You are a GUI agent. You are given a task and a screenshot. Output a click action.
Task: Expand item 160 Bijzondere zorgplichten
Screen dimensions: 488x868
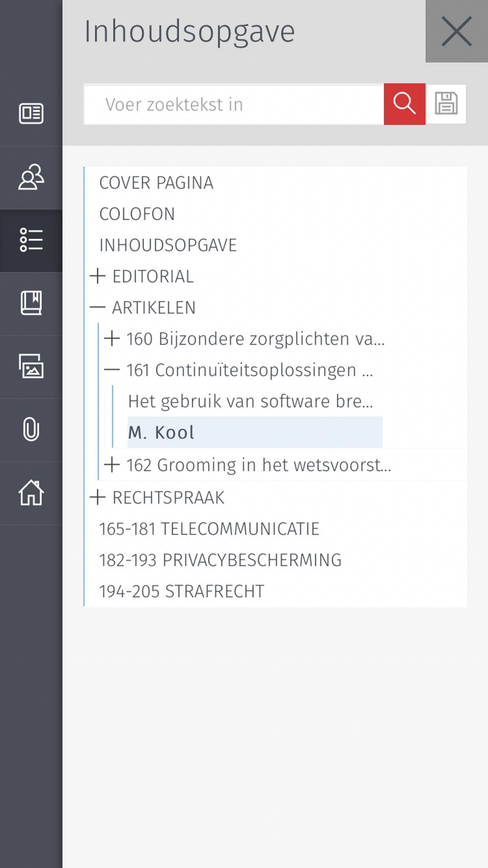click(112, 338)
